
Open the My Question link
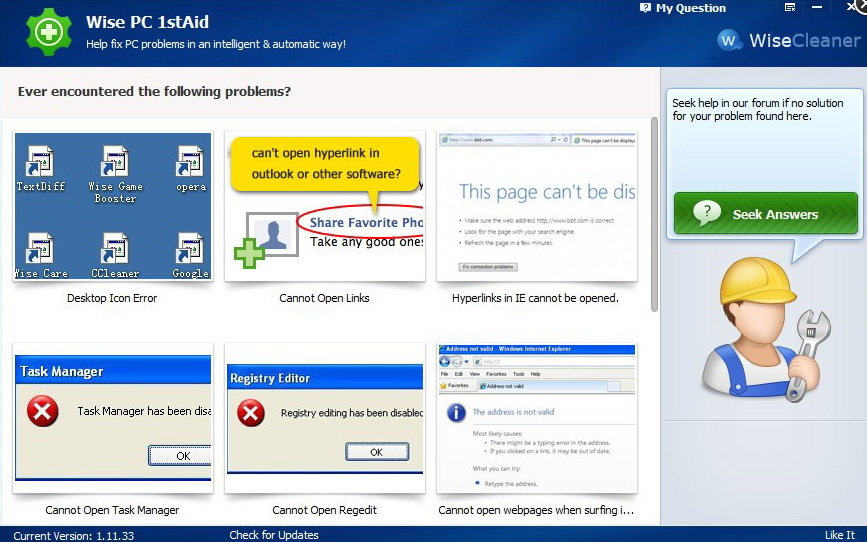[683, 8]
